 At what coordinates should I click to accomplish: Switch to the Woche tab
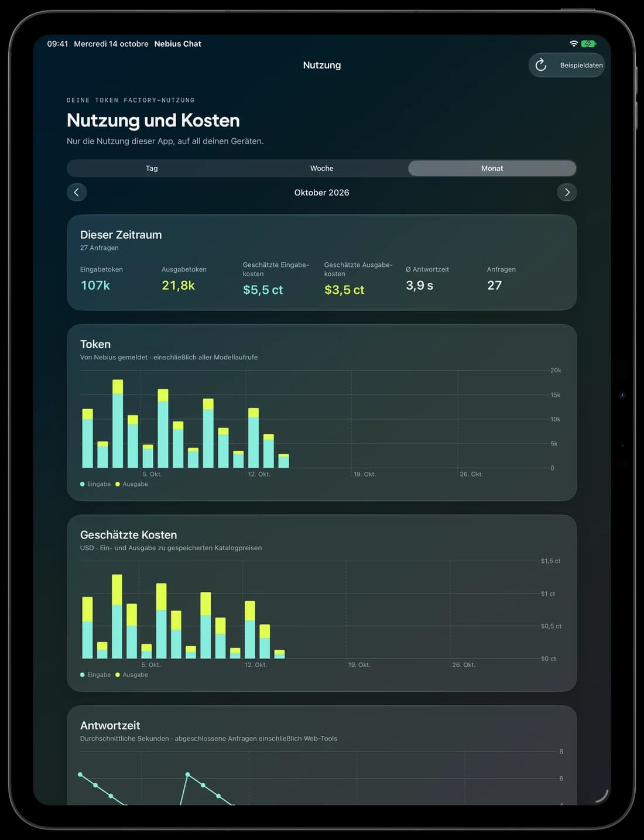(x=321, y=168)
